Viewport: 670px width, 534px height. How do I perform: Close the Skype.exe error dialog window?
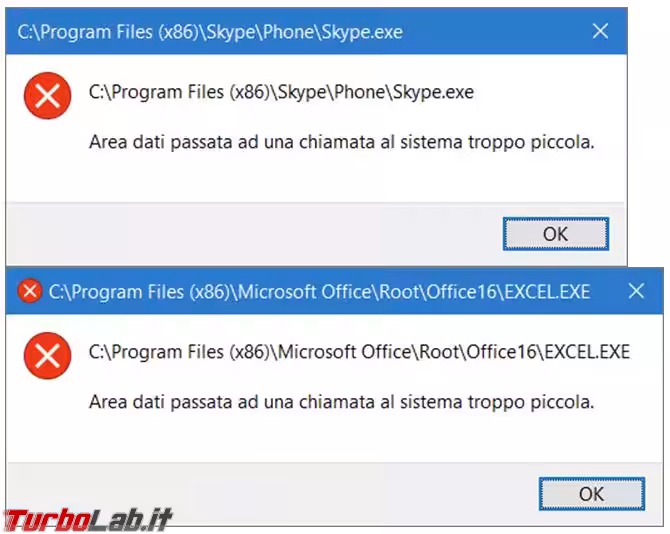600,31
